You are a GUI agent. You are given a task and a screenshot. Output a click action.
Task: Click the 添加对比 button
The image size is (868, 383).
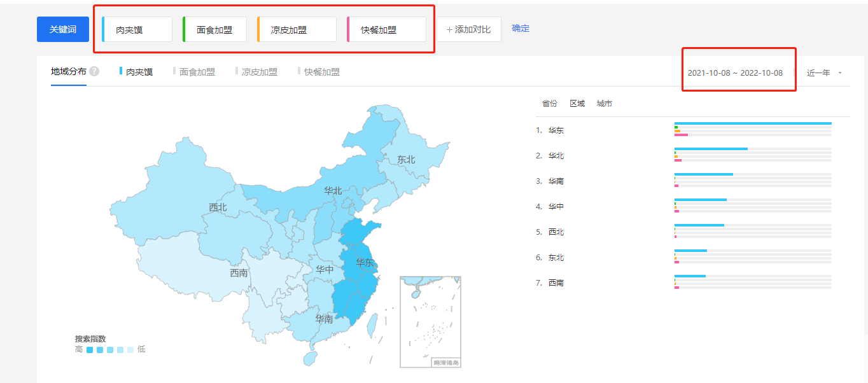pos(468,29)
